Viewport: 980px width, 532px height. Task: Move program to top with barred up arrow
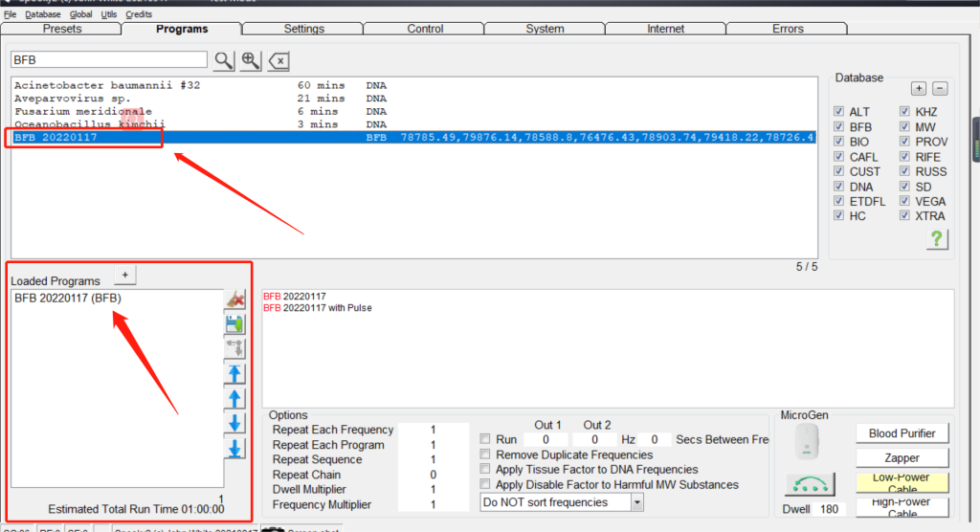click(234, 374)
